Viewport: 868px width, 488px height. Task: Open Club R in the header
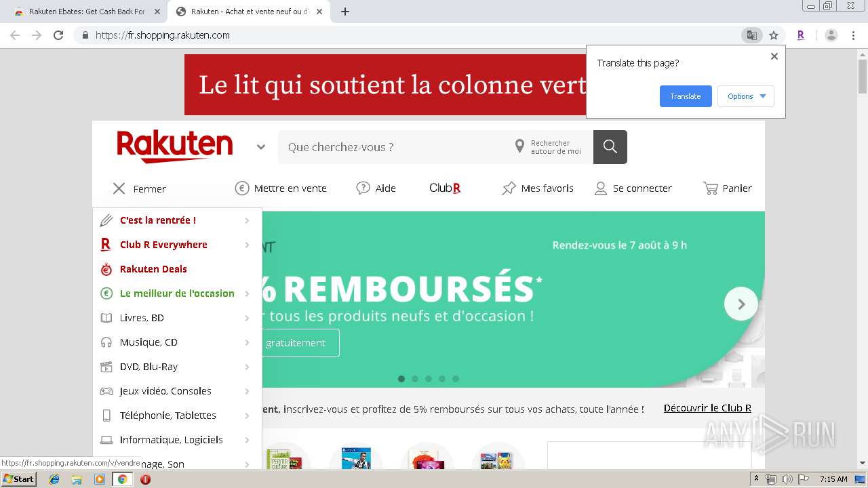[445, 188]
